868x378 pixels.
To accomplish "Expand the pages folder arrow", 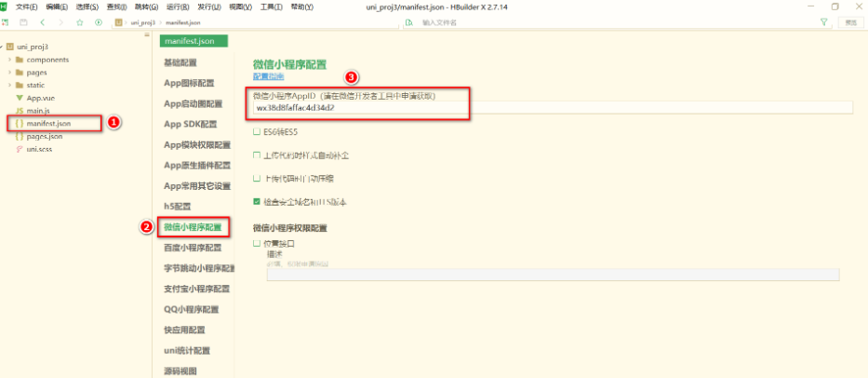I will tap(9, 73).
